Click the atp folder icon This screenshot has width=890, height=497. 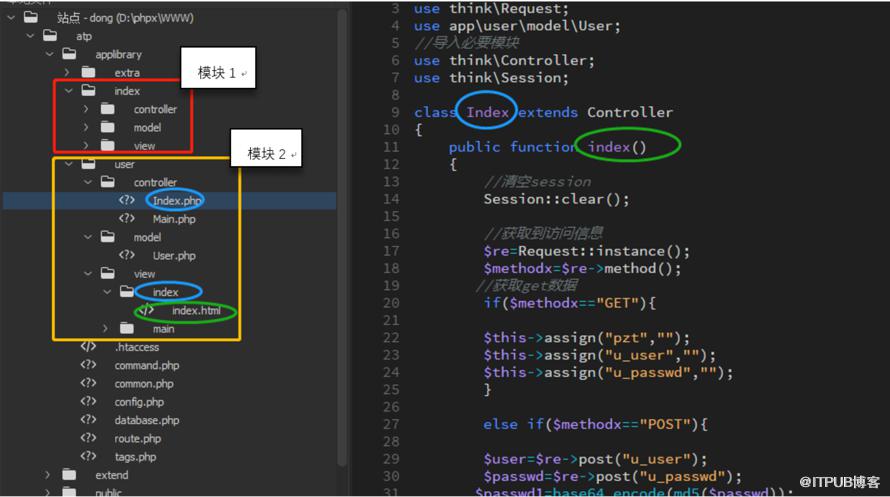pos(50,36)
